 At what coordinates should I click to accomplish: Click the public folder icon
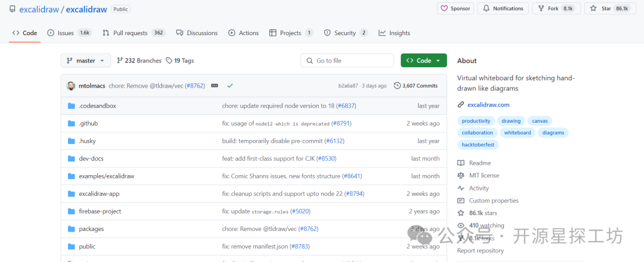click(72, 247)
